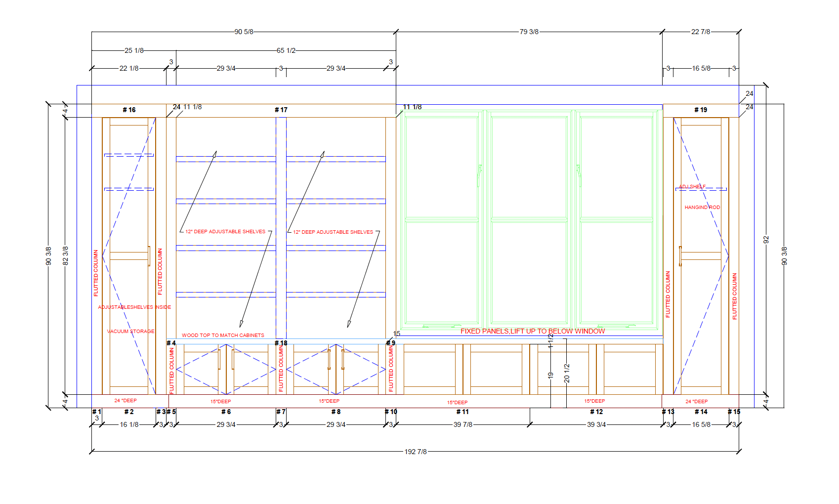Click cabinet label # 12

click(x=596, y=412)
